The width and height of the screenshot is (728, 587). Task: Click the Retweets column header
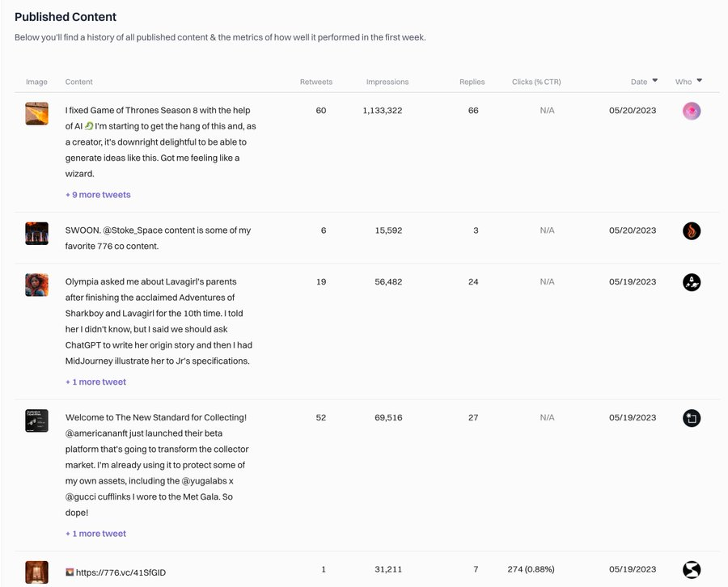[316, 82]
